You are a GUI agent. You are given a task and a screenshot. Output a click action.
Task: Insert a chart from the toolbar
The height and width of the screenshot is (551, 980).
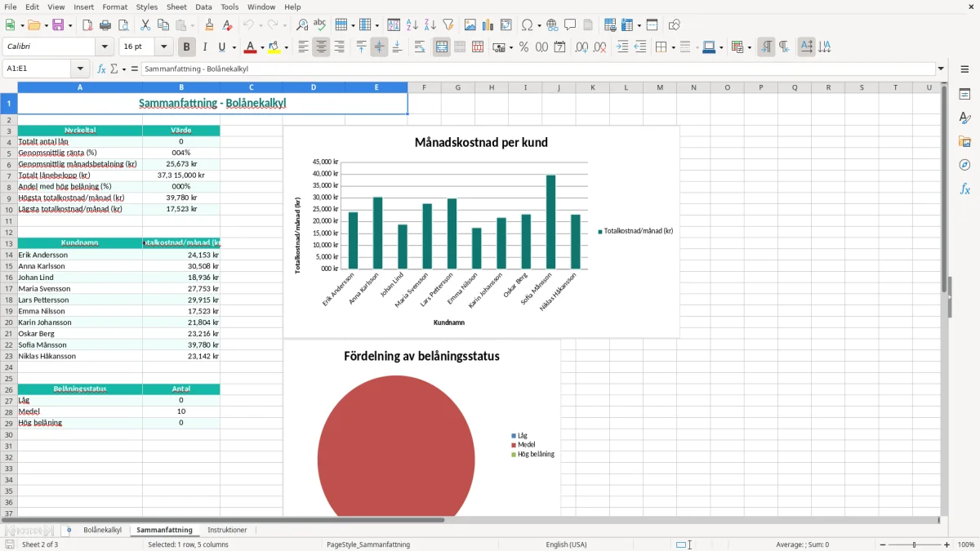tap(488, 25)
